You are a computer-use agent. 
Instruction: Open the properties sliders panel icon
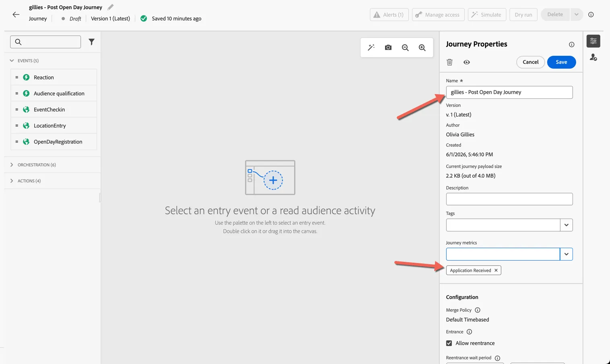[x=594, y=41]
